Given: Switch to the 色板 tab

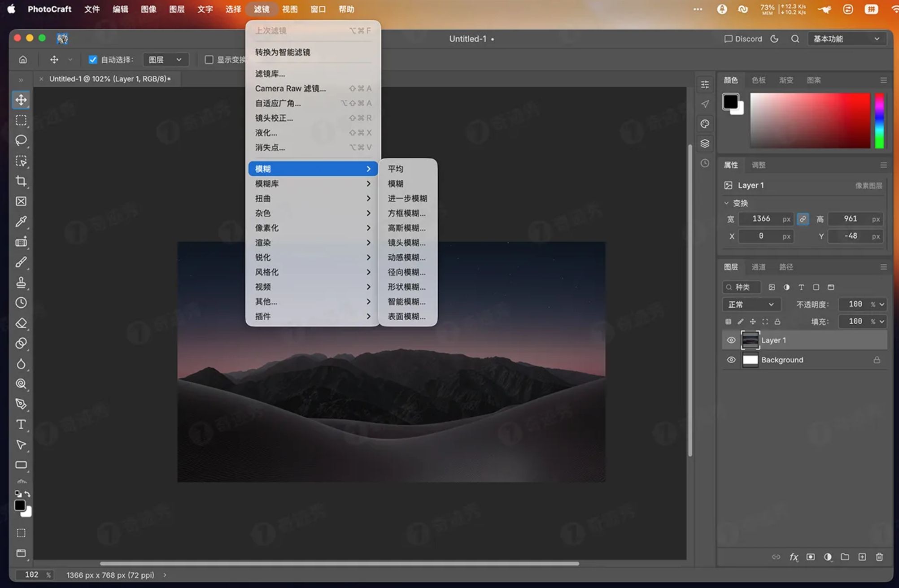Looking at the screenshot, I should (x=758, y=80).
